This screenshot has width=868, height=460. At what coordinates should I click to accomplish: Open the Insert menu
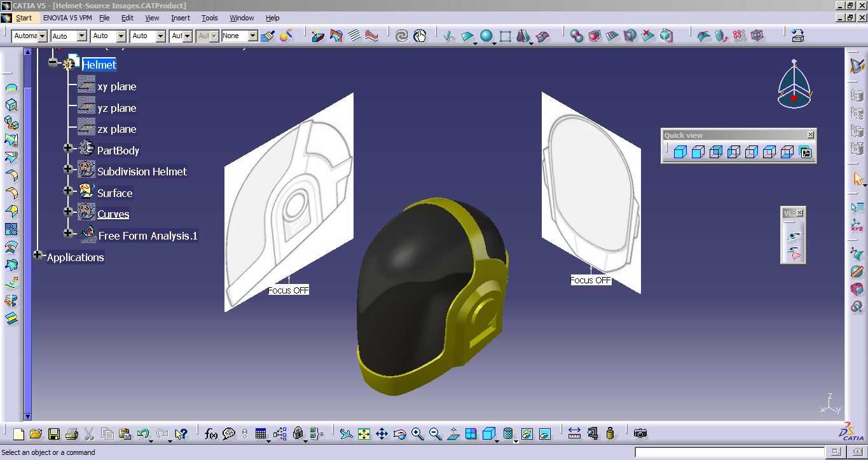(x=181, y=18)
